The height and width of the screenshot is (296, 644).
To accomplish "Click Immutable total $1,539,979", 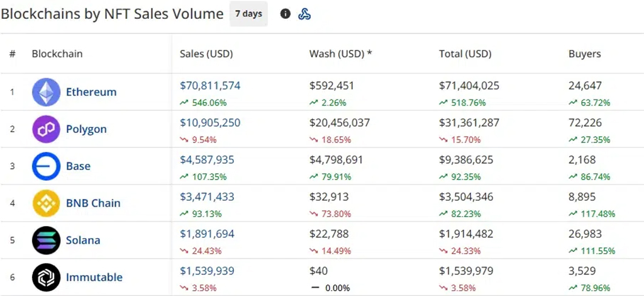I will pos(466,271).
